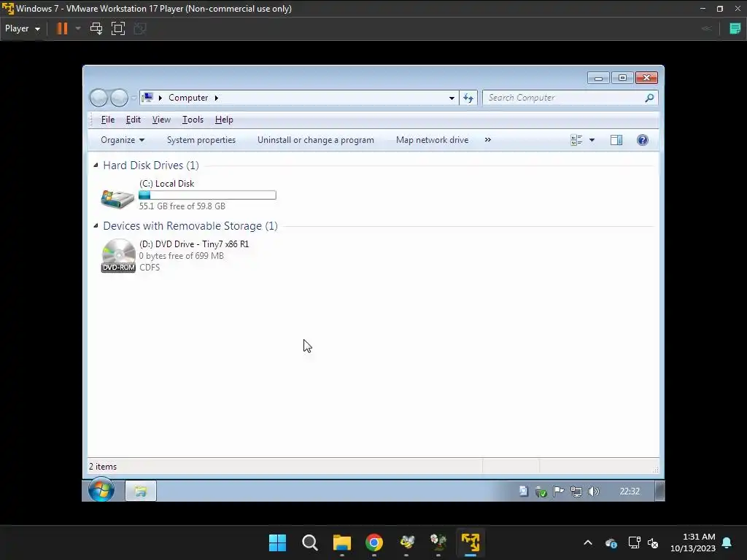Open host File Explorer taskbar icon
Viewport: 747px width, 560px height.
pyautogui.click(x=342, y=542)
